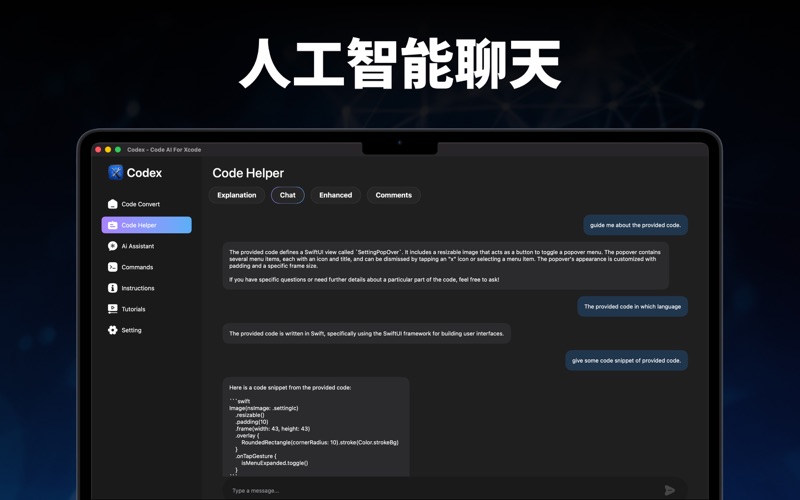
Task: Click the Codex logo icon
Action: [x=116, y=172]
